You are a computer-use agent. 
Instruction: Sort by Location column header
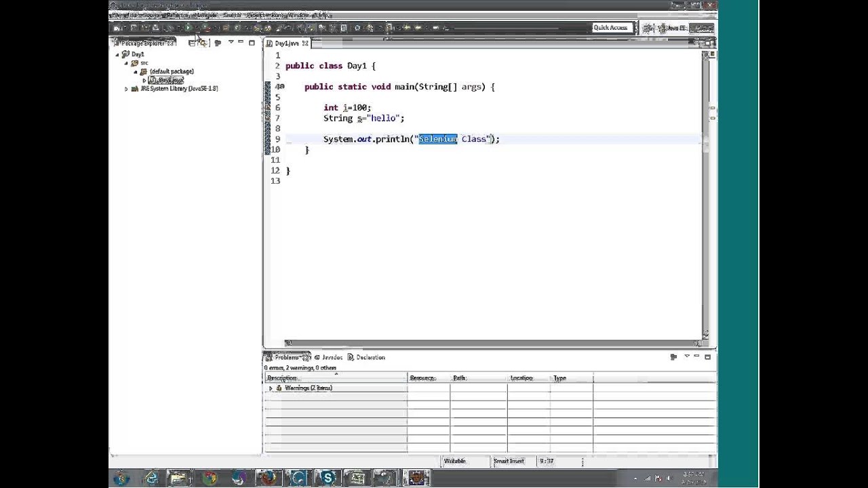(x=529, y=378)
